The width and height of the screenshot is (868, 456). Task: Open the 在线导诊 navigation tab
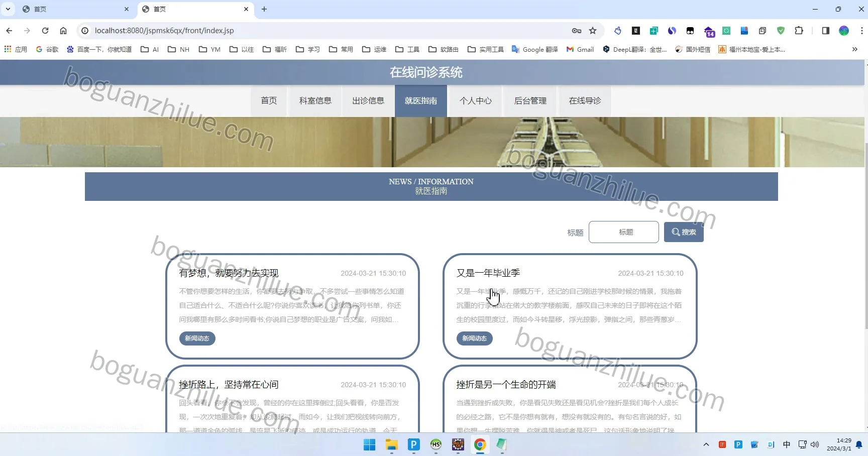tap(585, 101)
